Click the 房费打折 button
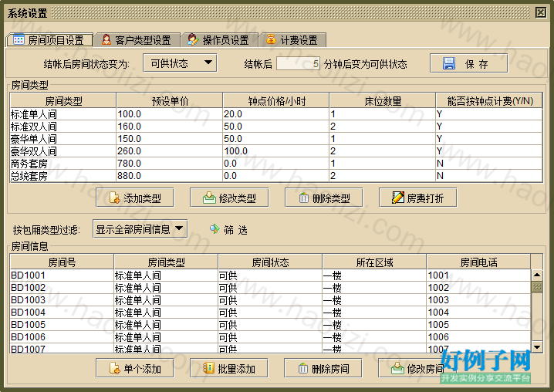Viewport: 554px width, 392px height. (x=417, y=198)
